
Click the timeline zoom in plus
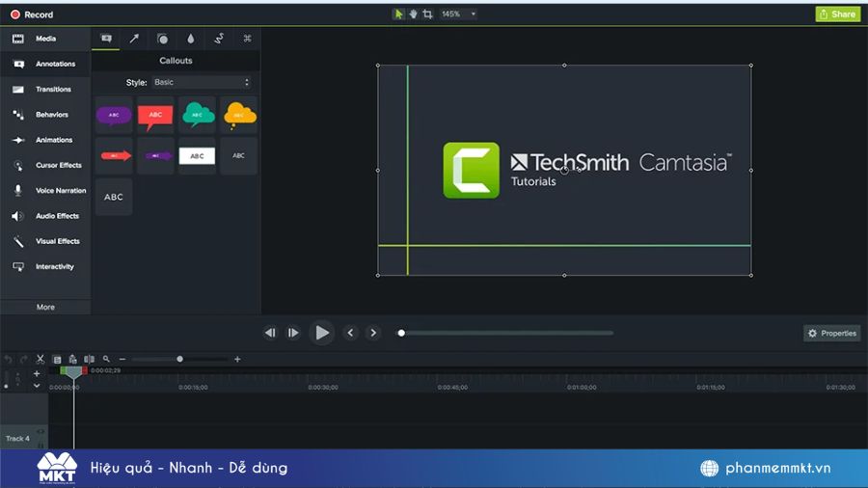[x=237, y=359]
